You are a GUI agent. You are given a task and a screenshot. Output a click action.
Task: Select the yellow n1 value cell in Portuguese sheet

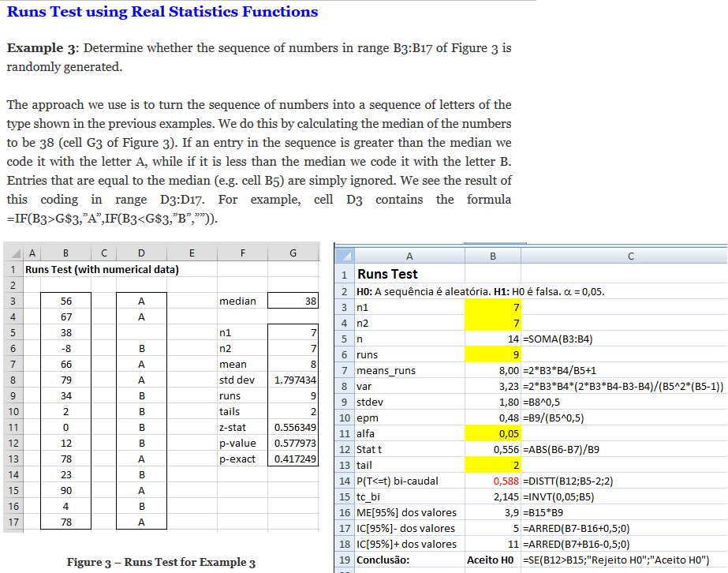click(x=493, y=308)
